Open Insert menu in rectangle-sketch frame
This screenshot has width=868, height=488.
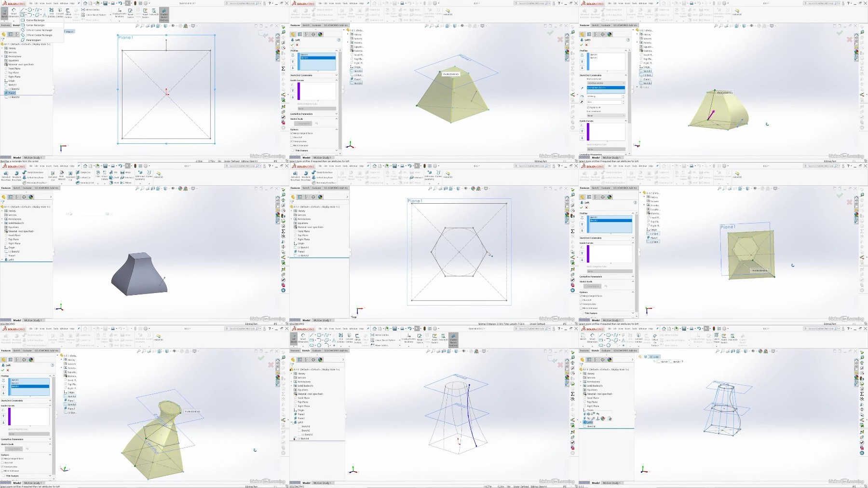pyautogui.click(x=49, y=3)
